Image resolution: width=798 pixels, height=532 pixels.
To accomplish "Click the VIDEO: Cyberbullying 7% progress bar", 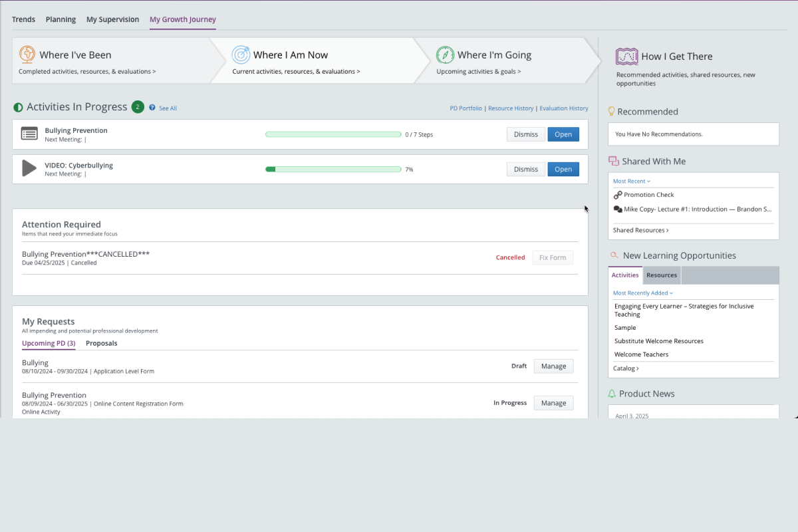I will [x=333, y=169].
